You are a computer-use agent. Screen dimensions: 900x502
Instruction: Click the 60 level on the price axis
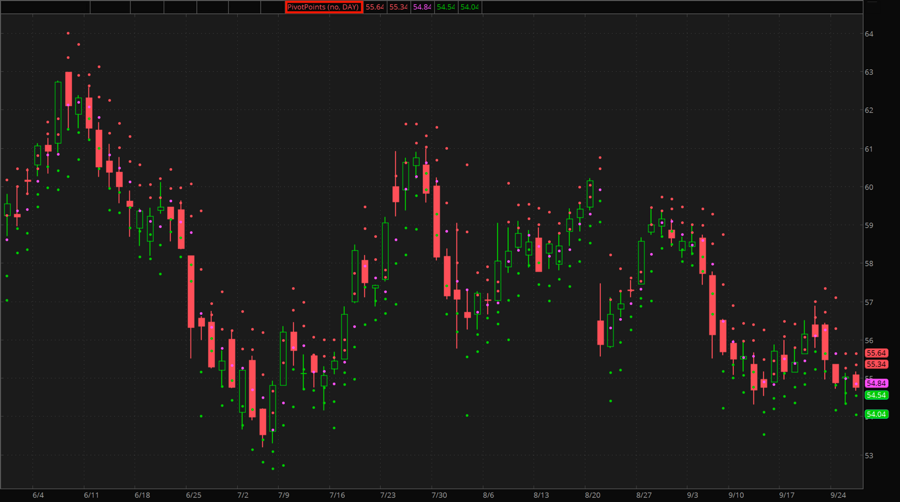[x=870, y=187]
